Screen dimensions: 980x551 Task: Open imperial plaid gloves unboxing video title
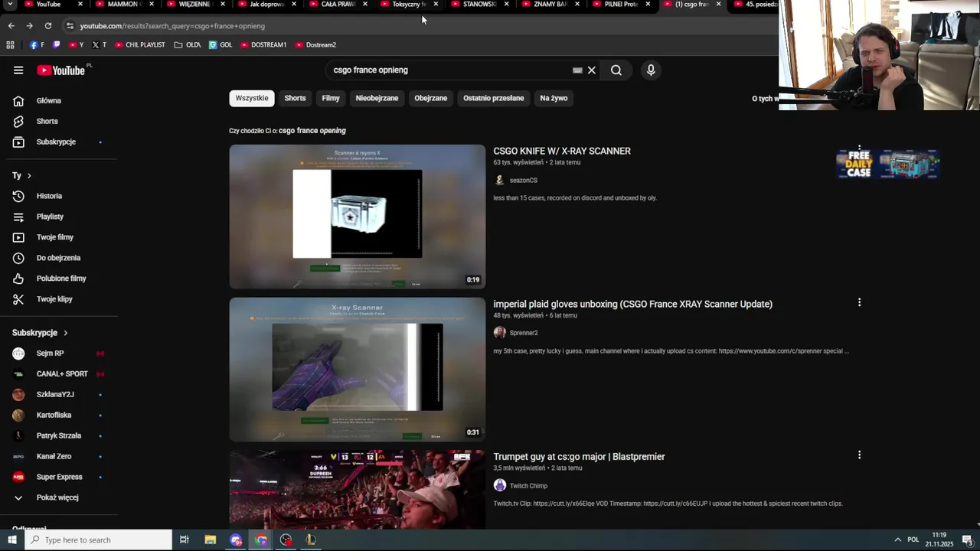[632, 304]
